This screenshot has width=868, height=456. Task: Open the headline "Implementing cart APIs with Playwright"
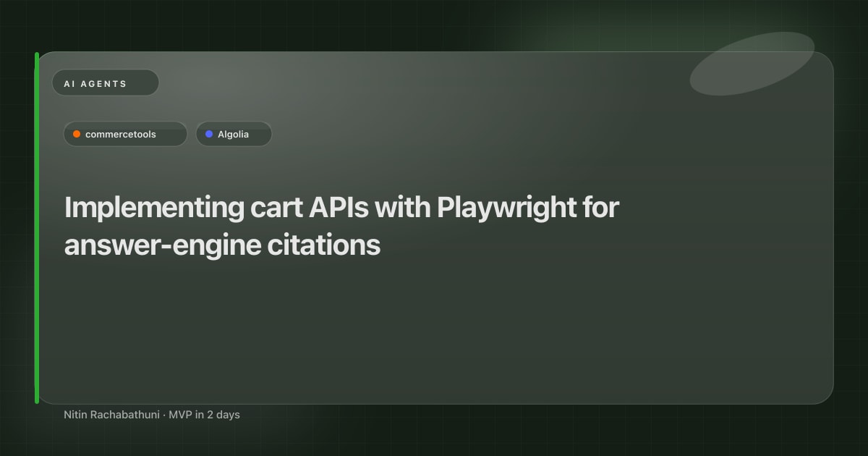point(341,226)
